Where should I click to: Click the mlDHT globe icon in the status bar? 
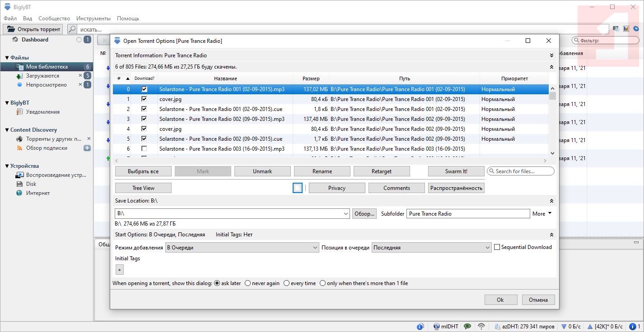point(437,327)
